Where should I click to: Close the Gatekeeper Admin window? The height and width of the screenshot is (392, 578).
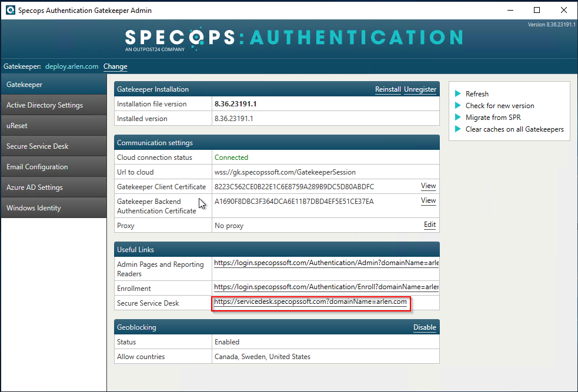point(564,11)
